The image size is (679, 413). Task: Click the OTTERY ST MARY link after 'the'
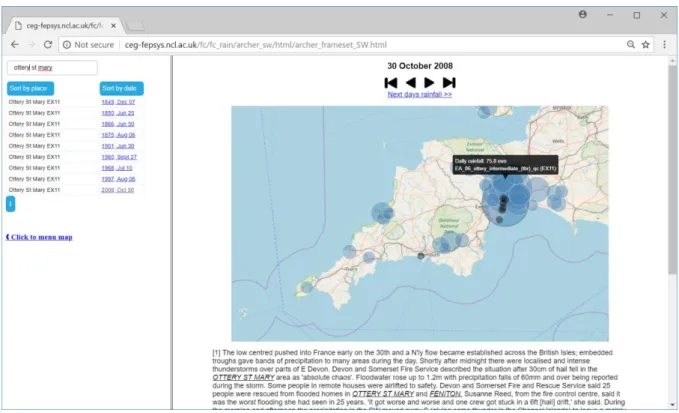click(x=243, y=378)
